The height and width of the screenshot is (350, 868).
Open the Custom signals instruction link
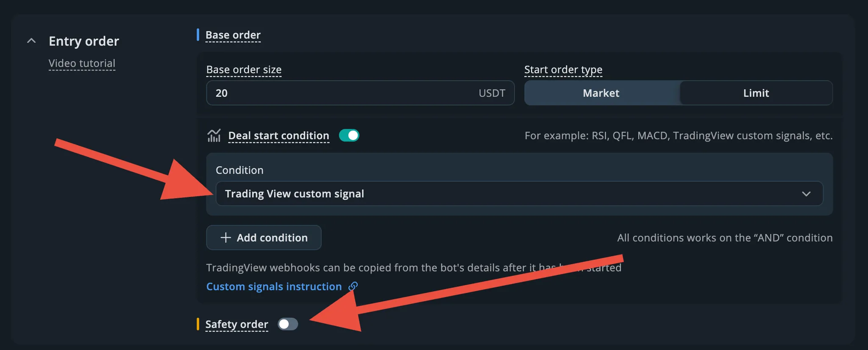pyautogui.click(x=274, y=287)
